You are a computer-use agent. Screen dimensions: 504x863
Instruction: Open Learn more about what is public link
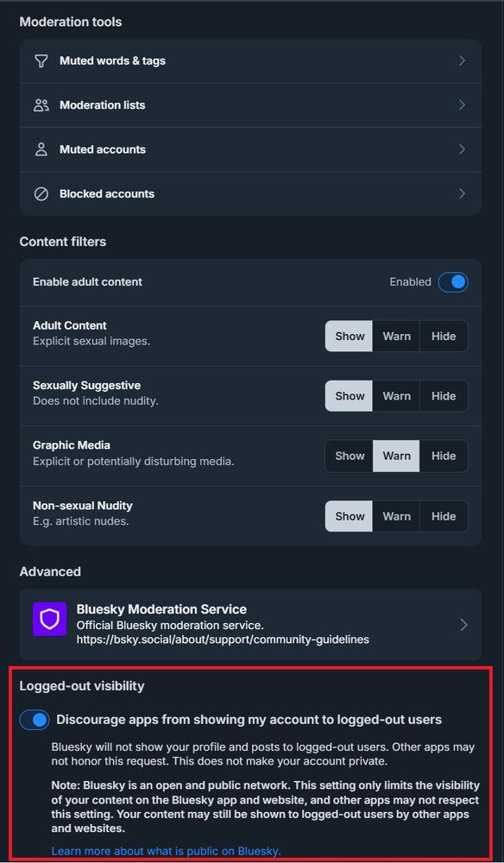tap(167, 851)
